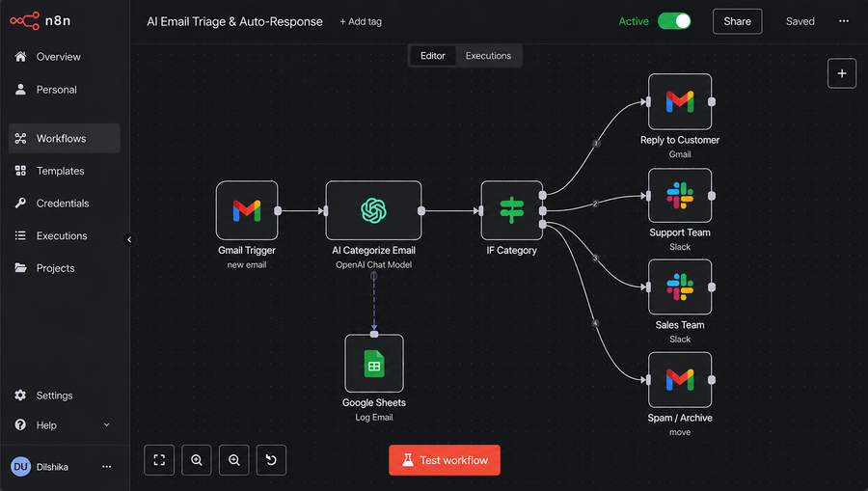Viewport: 868px width, 491px height.
Task: Switch to the Editor tab
Action: (433, 55)
